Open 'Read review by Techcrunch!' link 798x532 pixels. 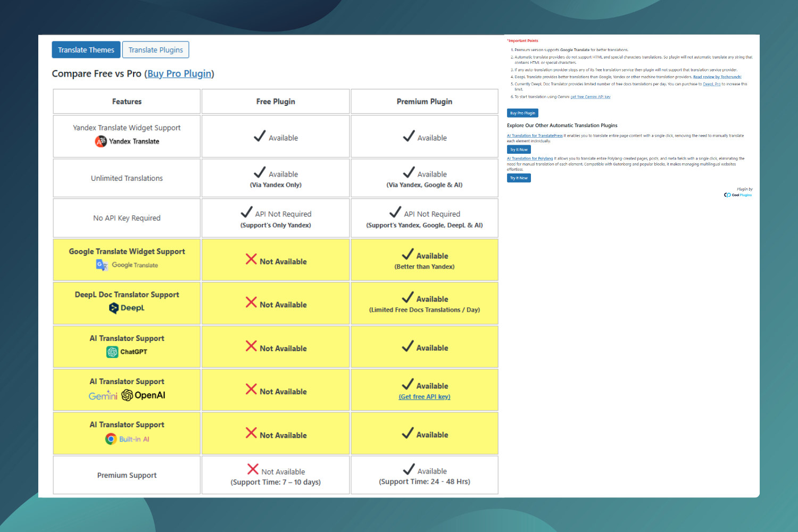coord(717,77)
